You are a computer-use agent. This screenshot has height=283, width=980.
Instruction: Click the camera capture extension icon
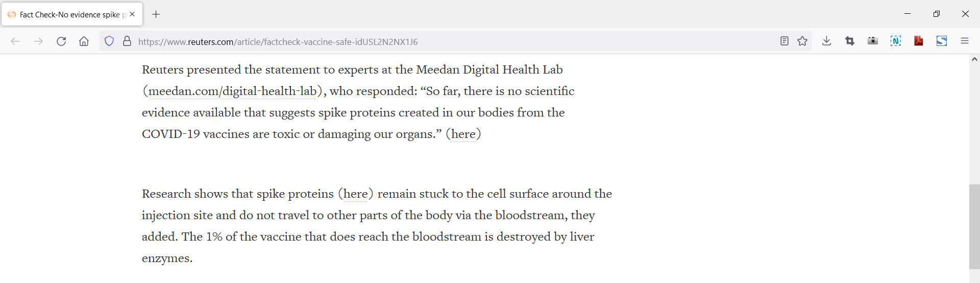(x=873, y=41)
